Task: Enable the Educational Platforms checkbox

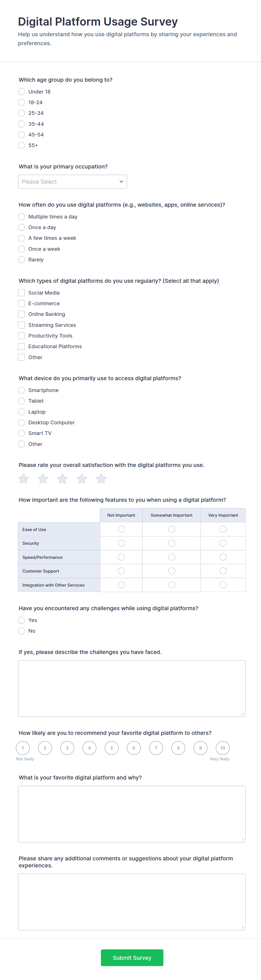Action: pyautogui.click(x=22, y=346)
